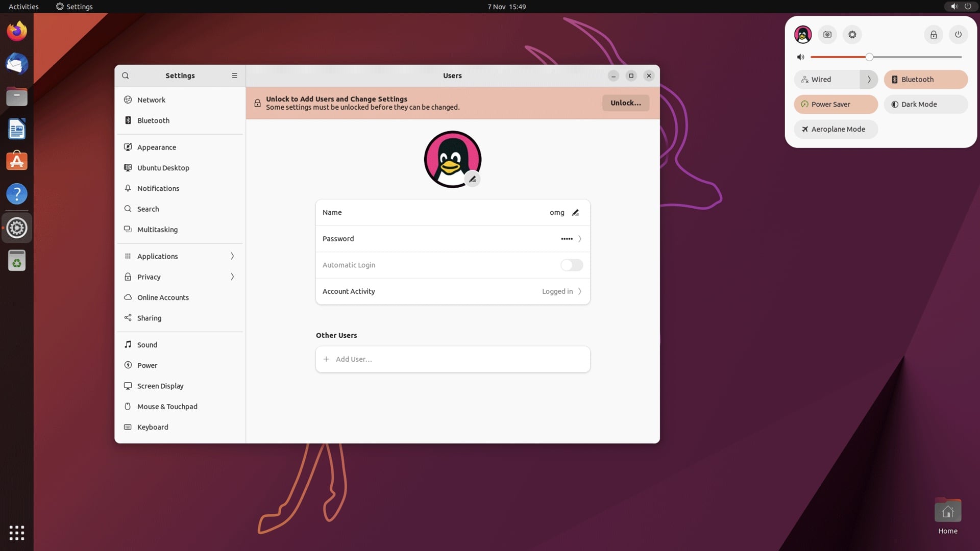The height and width of the screenshot is (551, 980).
Task: Select Network in the settings sidebar
Action: (x=180, y=100)
